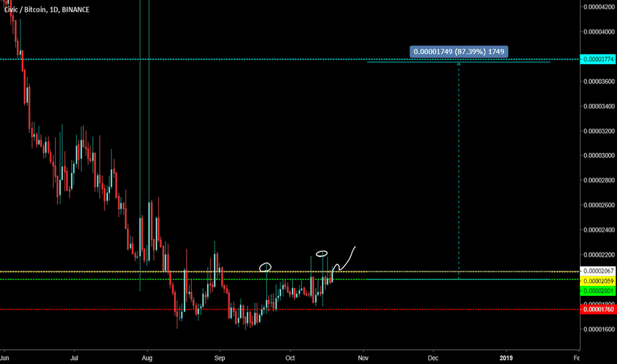Click the 0.00002600 price axis value
This screenshot has width=617, height=364.
pyautogui.click(x=599, y=205)
